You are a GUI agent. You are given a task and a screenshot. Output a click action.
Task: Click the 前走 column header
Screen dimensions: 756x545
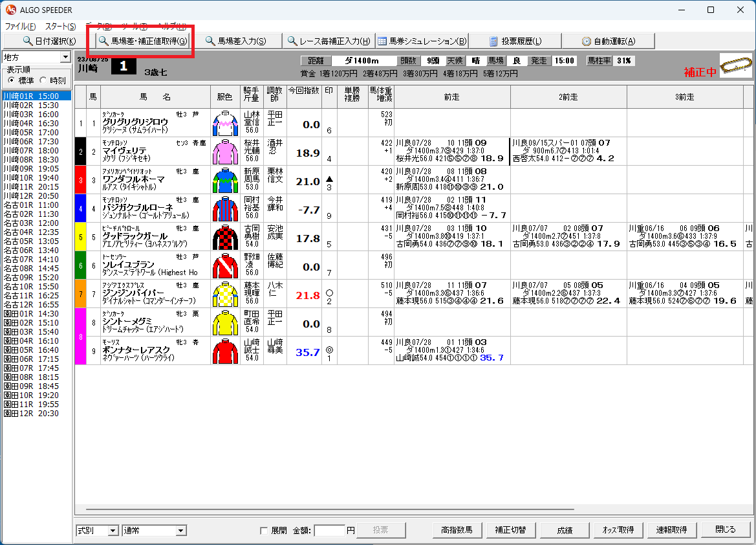coord(452,96)
